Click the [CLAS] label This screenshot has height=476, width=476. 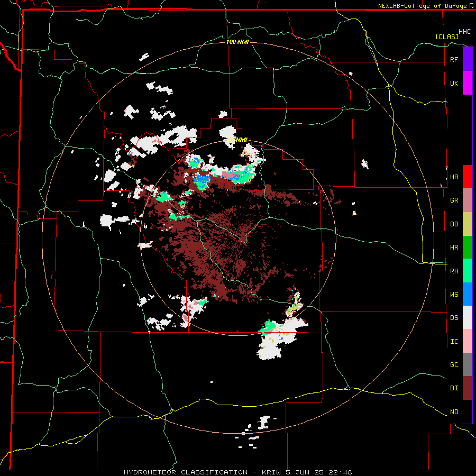[x=447, y=36]
